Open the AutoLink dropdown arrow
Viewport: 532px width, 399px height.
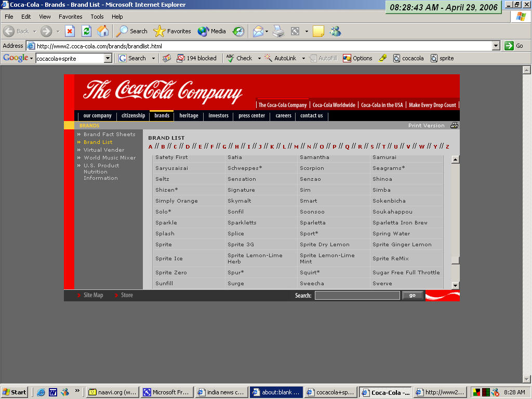(303, 58)
